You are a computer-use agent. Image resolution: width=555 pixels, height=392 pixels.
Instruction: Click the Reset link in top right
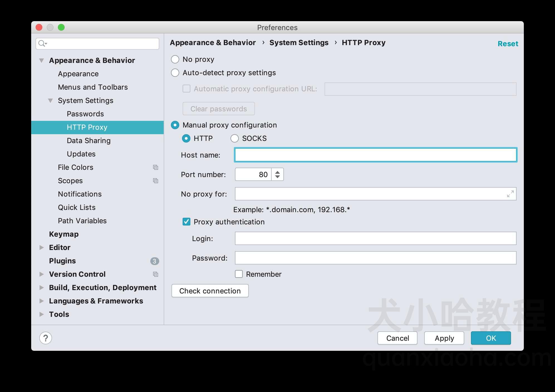click(x=507, y=43)
